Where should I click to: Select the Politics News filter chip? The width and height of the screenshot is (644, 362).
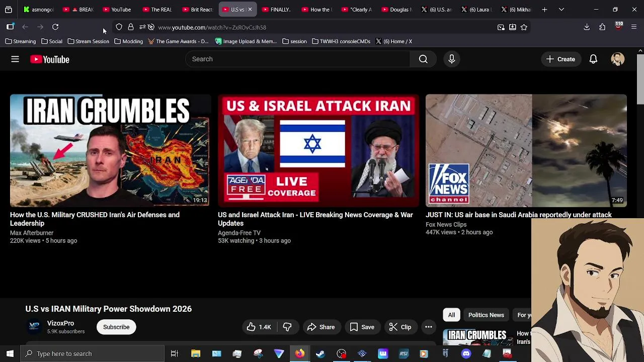tap(486, 315)
